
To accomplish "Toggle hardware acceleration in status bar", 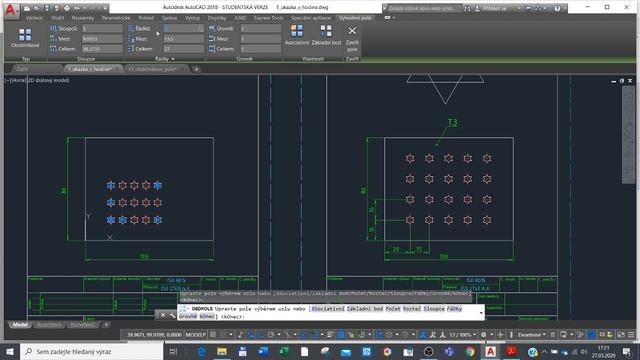I will click(591, 335).
